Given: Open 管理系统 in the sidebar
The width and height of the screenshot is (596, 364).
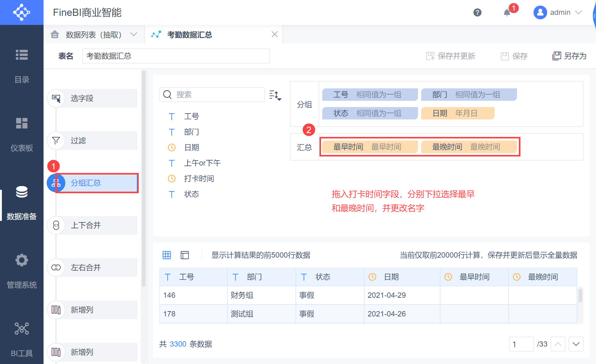Looking at the screenshot, I should point(22,272).
